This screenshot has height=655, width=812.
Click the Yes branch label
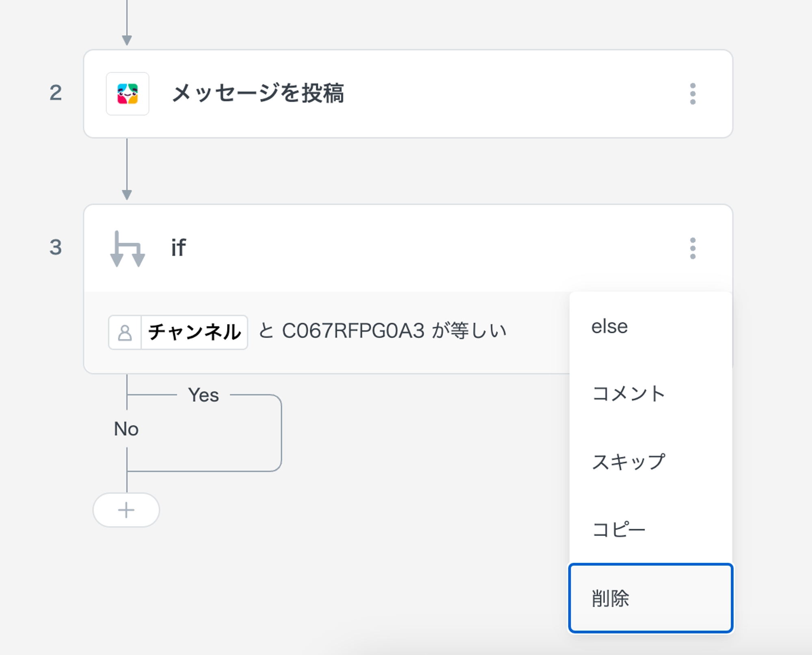(x=203, y=395)
